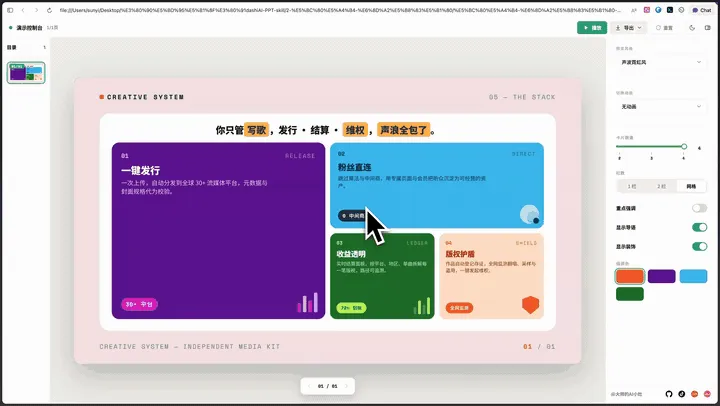Click the pink browser extension icon
The image size is (720, 406).
coord(647,10)
